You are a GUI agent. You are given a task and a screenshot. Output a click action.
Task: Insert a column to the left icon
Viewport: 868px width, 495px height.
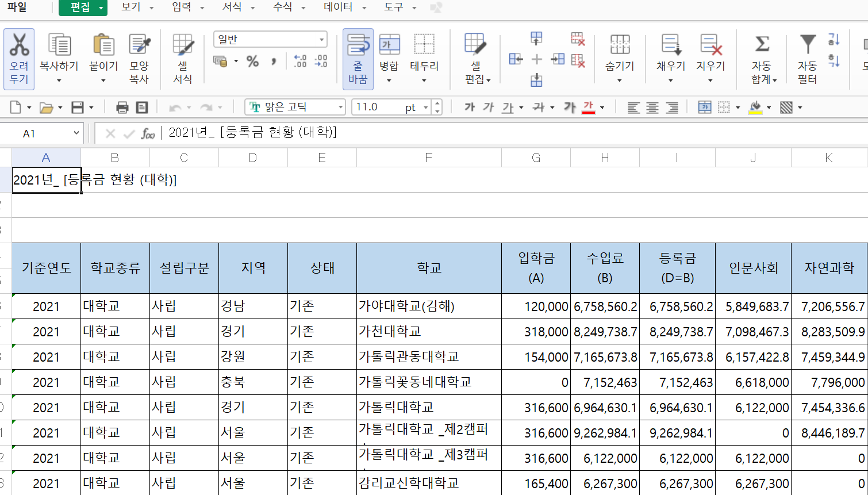[x=516, y=59]
